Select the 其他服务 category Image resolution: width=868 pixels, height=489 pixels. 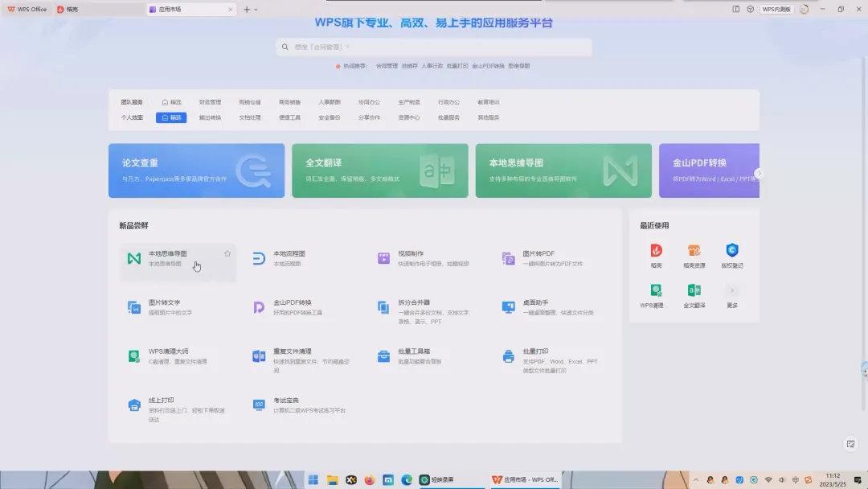(489, 117)
